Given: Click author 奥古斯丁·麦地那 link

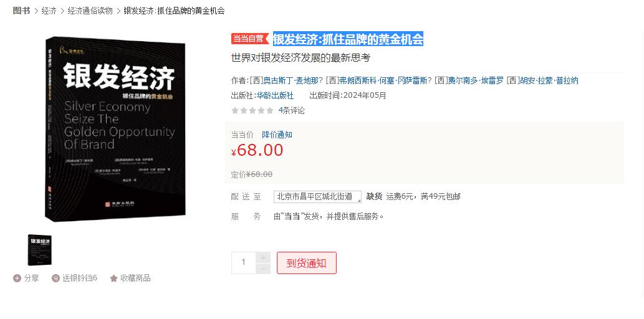Looking at the screenshot, I should [x=291, y=80].
